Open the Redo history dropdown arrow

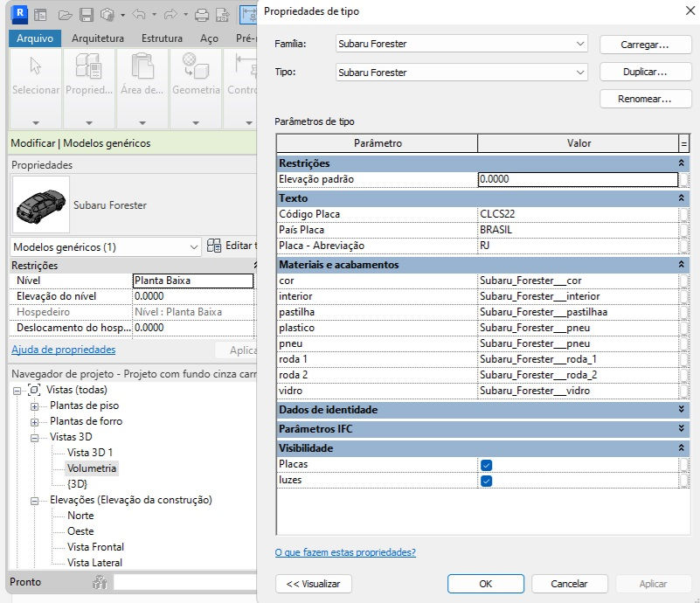[x=185, y=15]
